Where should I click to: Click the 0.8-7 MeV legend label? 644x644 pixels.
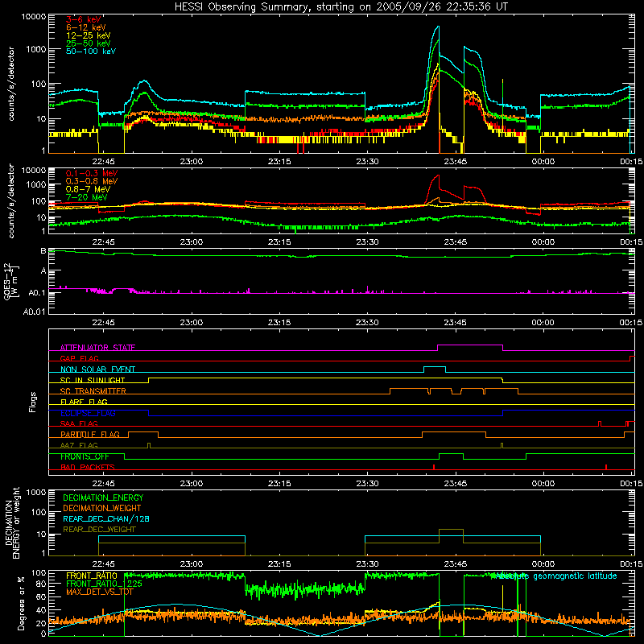coord(88,189)
